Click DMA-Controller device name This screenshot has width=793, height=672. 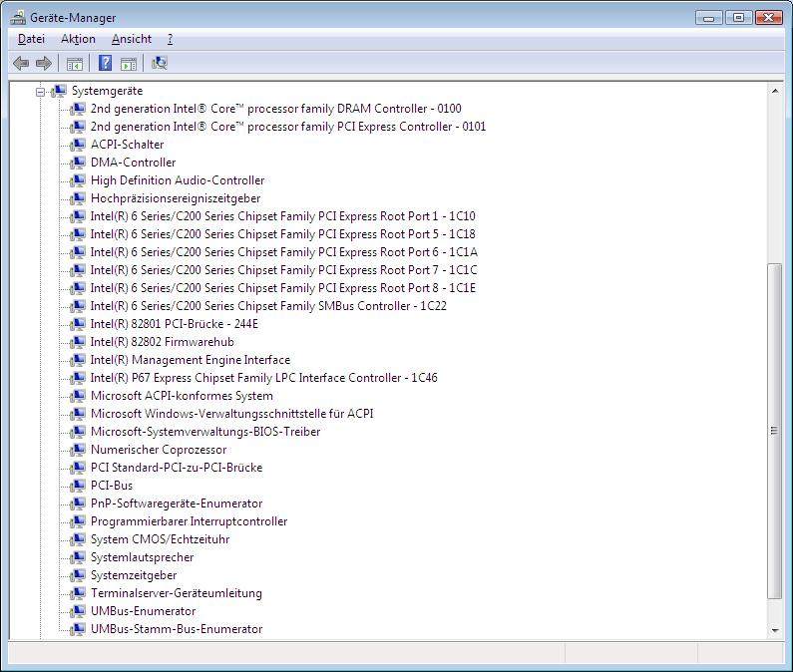(133, 163)
